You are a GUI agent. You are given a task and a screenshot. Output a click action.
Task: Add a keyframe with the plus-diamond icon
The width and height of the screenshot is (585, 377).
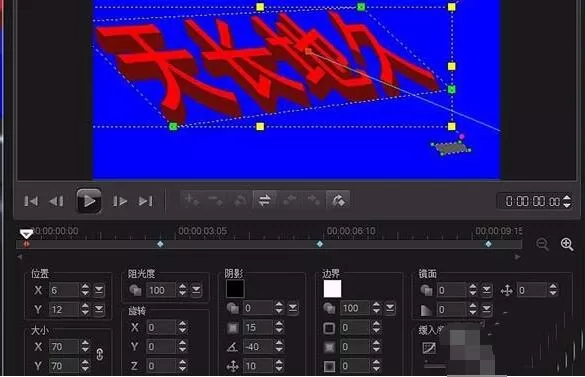click(192, 200)
